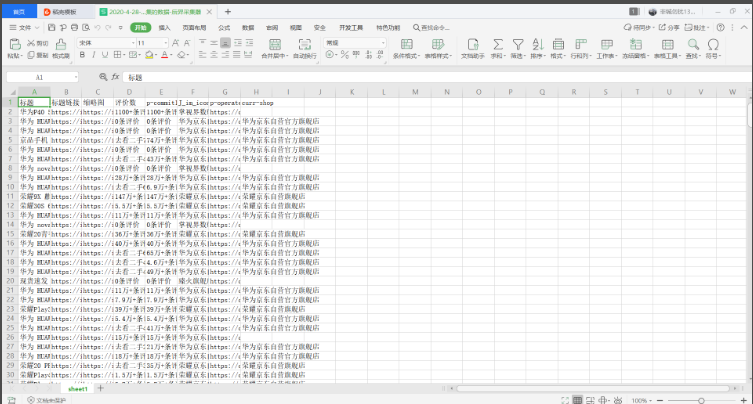Expand the 文件 menu dropdown arrow
Viewport: 753px width, 404px height.
(x=37, y=28)
